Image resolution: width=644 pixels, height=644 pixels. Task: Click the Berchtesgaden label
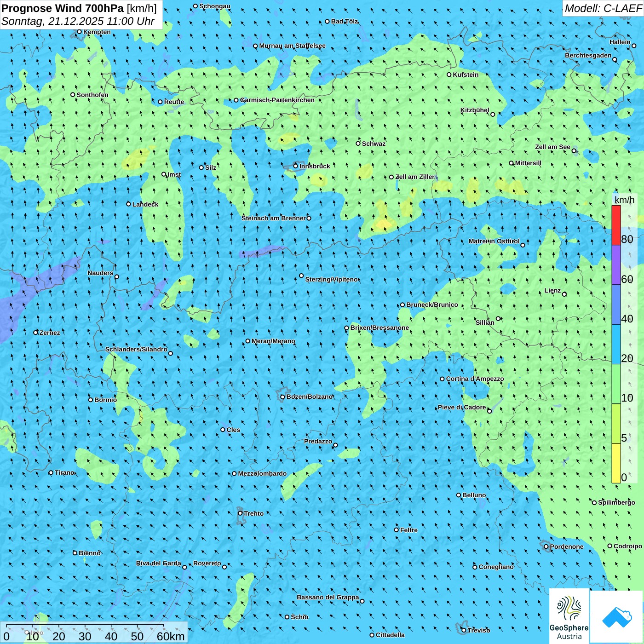[588, 56]
